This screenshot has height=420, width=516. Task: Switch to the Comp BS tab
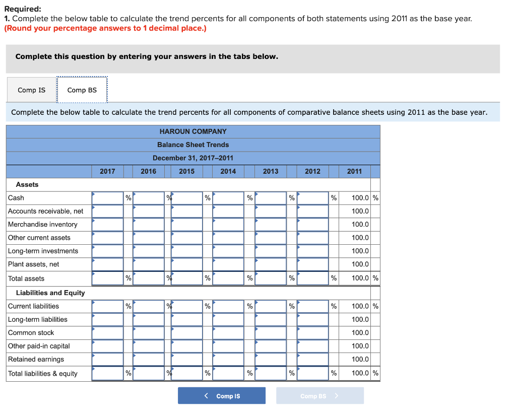pos(82,90)
